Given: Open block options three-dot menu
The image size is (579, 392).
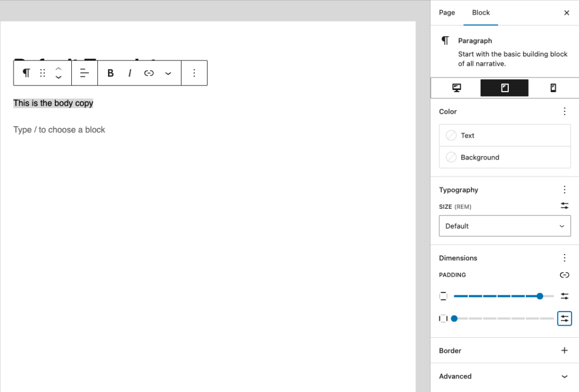Looking at the screenshot, I should click(194, 73).
